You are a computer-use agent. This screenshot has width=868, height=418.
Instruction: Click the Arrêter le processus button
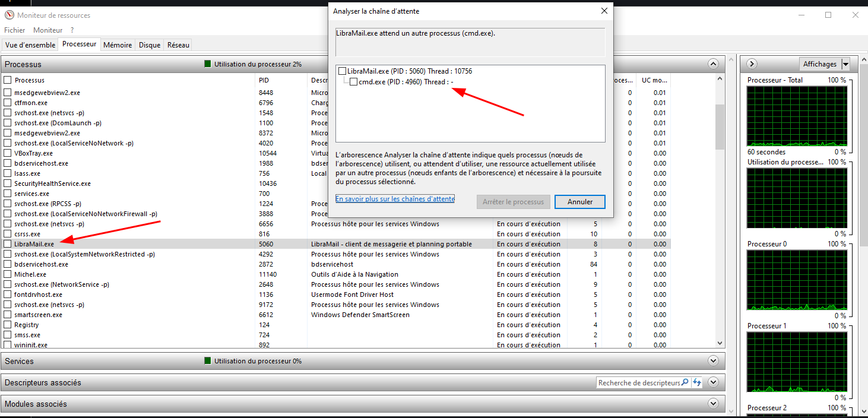pos(513,202)
